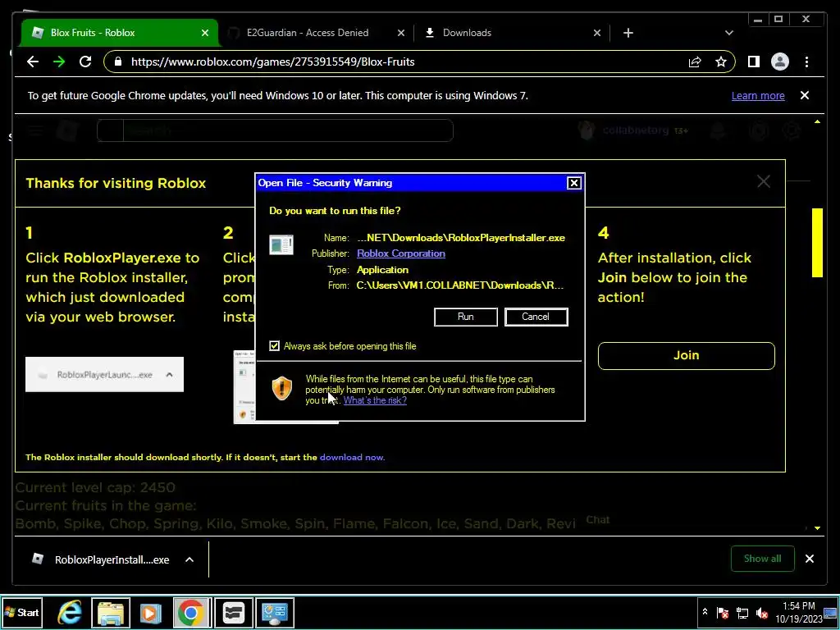Switch to the Downloads tab
This screenshot has height=630, width=840.
point(467,33)
